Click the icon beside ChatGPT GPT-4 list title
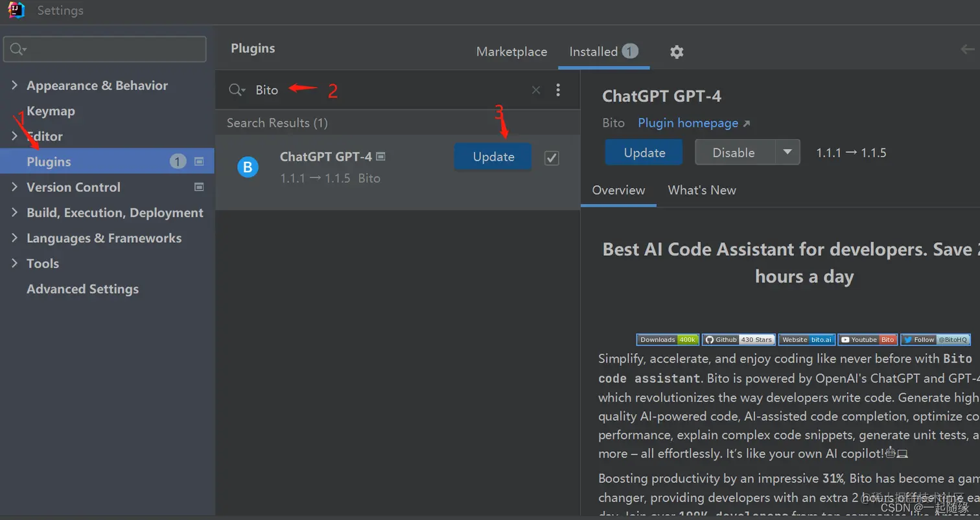980x520 pixels. (380, 157)
